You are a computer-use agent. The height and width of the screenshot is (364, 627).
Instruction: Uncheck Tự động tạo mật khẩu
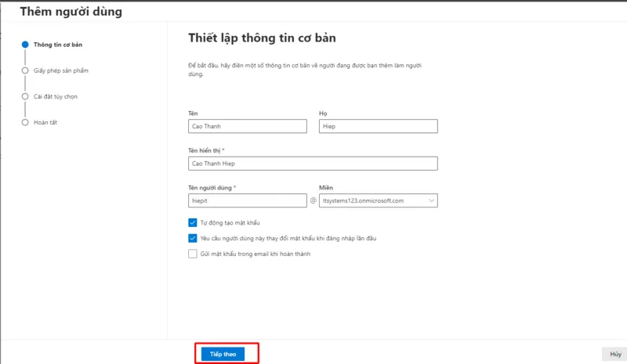pos(193,222)
